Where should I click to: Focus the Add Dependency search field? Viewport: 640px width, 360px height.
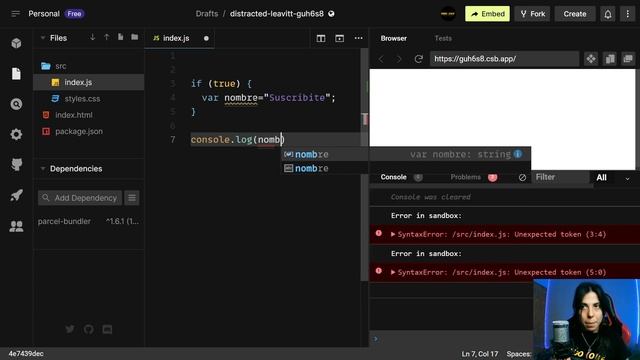(x=80, y=198)
